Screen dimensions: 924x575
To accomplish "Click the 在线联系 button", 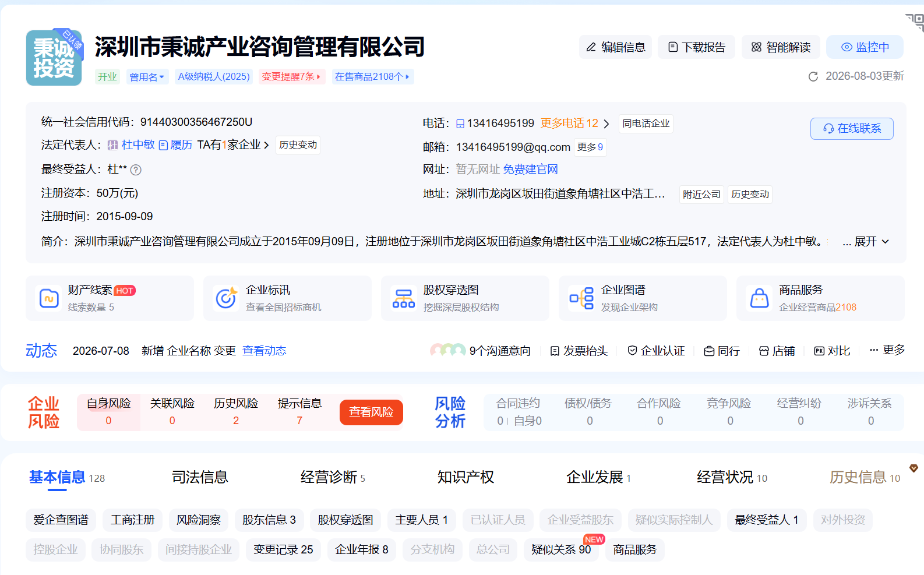I will [x=852, y=129].
